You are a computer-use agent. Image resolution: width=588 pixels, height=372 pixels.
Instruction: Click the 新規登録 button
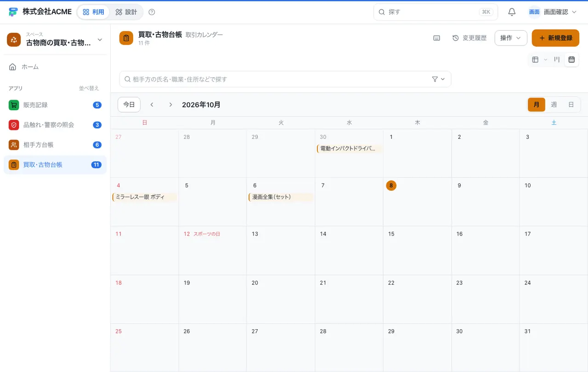tap(555, 38)
